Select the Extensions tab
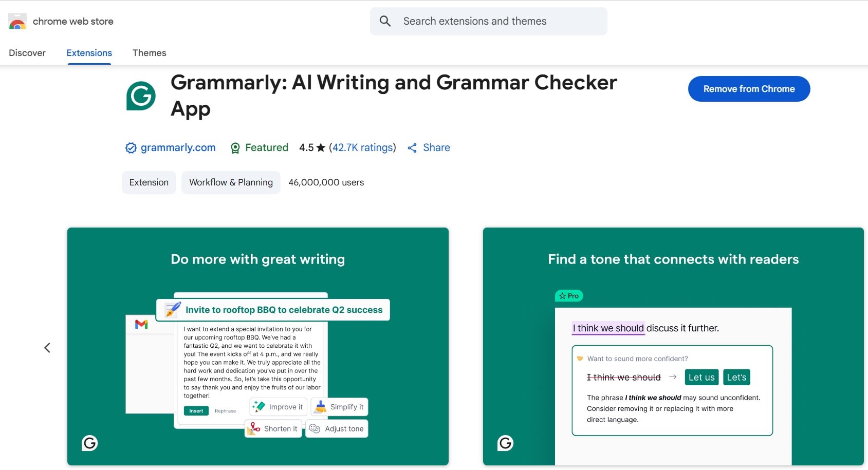868x470 pixels. coord(89,53)
